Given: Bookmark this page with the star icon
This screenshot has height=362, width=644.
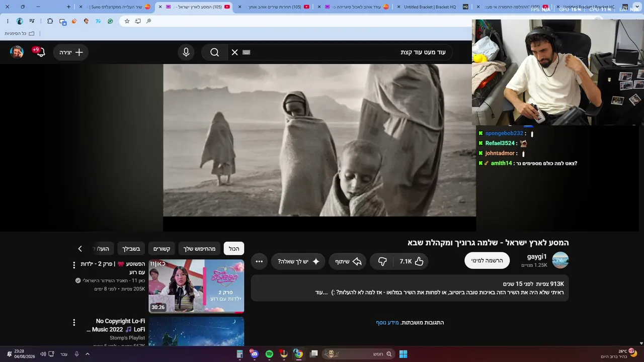Looking at the screenshot, I should pos(127,21).
